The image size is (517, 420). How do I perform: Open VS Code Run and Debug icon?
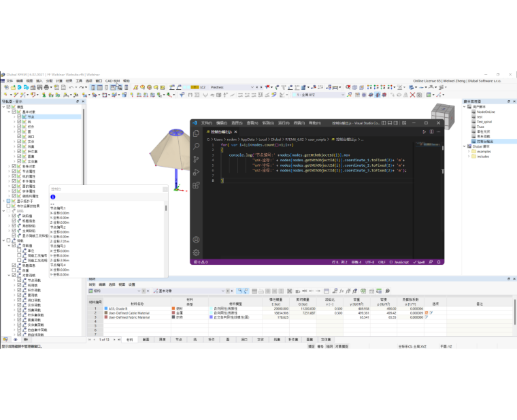click(x=196, y=172)
